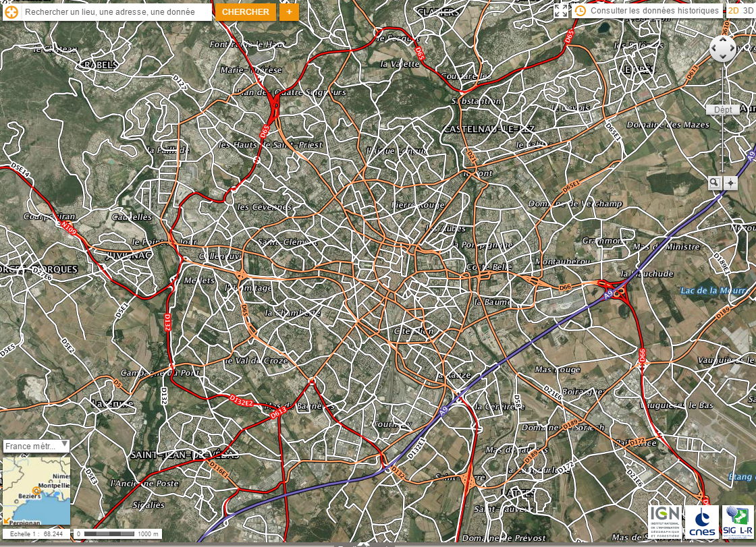This screenshot has width=756, height=547.
Task: Click the 'Mas Rouge' map label
Action: click(x=558, y=370)
